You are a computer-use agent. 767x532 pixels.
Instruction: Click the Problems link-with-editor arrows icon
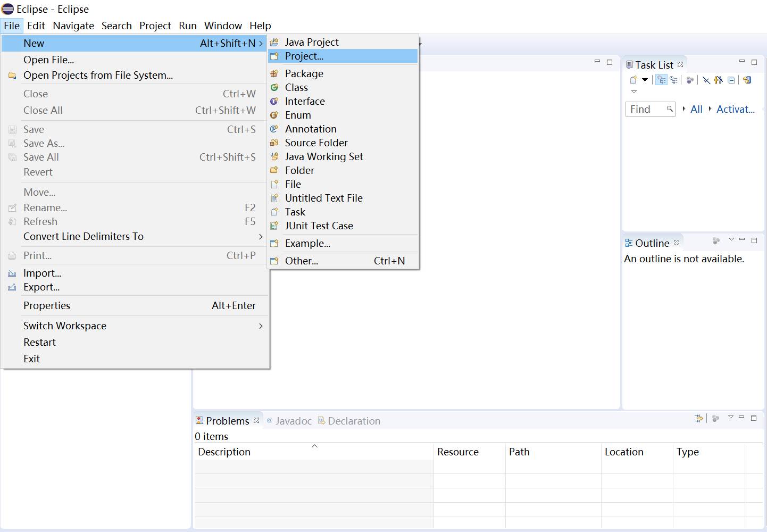click(x=699, y=419)
